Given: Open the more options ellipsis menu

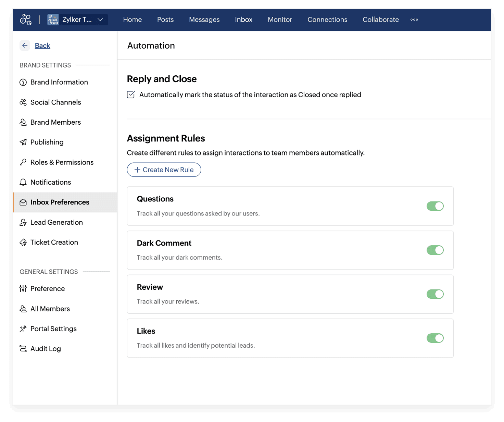Looking at the screenshot, I should click(414, 20).
